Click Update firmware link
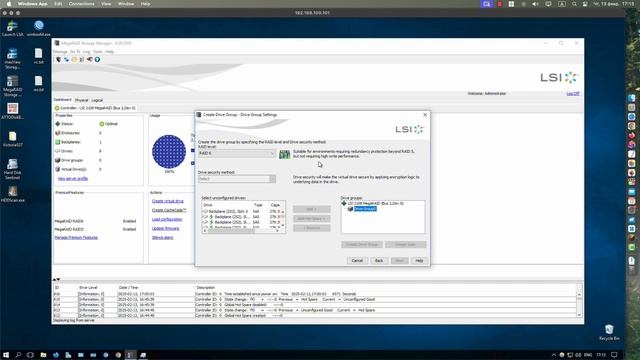Screen dimensions: 640x360 pos(166,228)
